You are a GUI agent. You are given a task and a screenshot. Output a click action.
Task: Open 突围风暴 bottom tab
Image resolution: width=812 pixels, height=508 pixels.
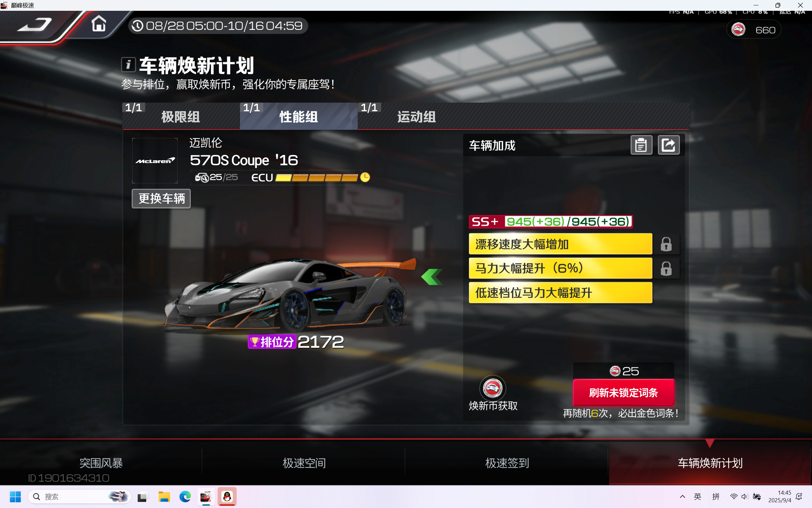point(101,463)
